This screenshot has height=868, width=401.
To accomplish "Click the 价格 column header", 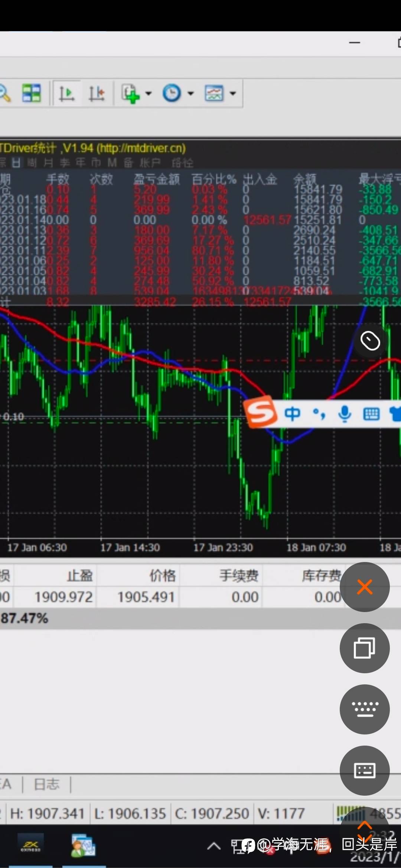I will [x=162, y=575].
